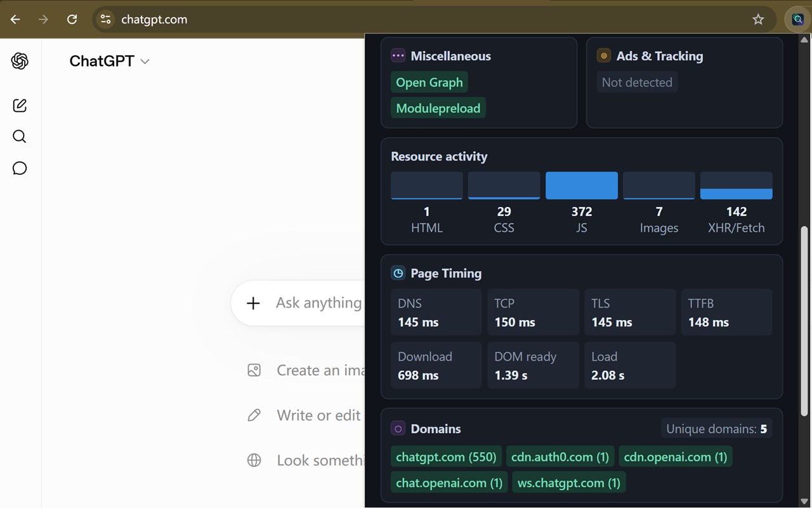
Task: Click the Ads & Tracking section icon
Action: coord(603,56)
